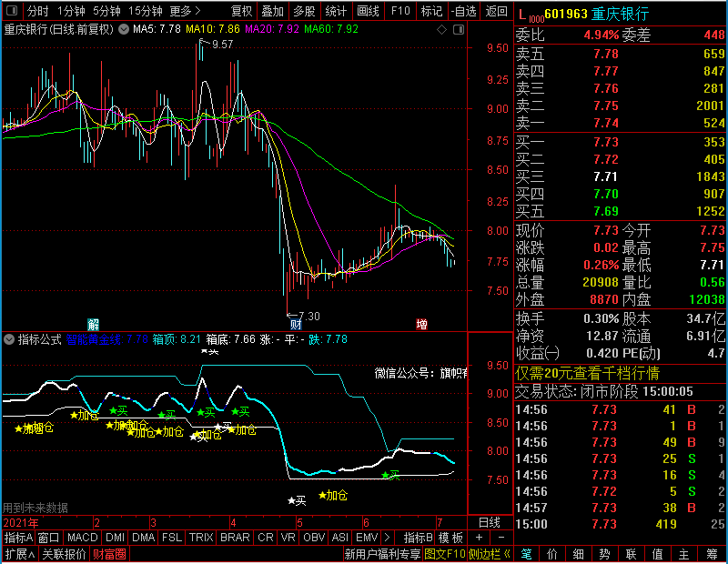Open 关联报价 related quotes
The height and width of the screenshot is (564, 728).
pos(64,554)
